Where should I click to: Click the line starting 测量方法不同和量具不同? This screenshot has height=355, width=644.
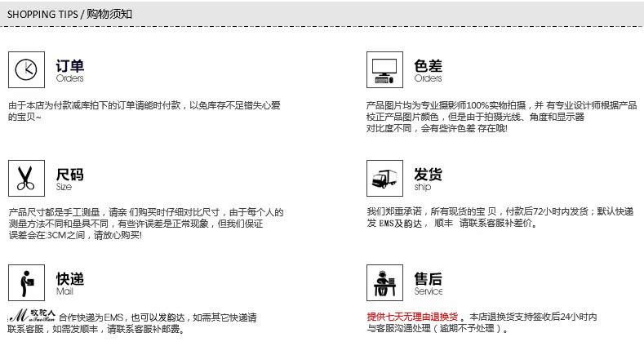pos(135,224)
